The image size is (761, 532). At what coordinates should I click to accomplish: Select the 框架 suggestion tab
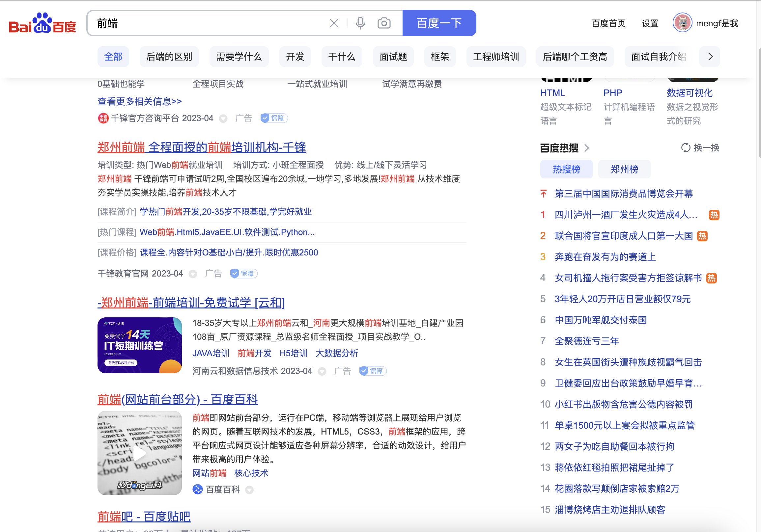(x=440, y=57)
